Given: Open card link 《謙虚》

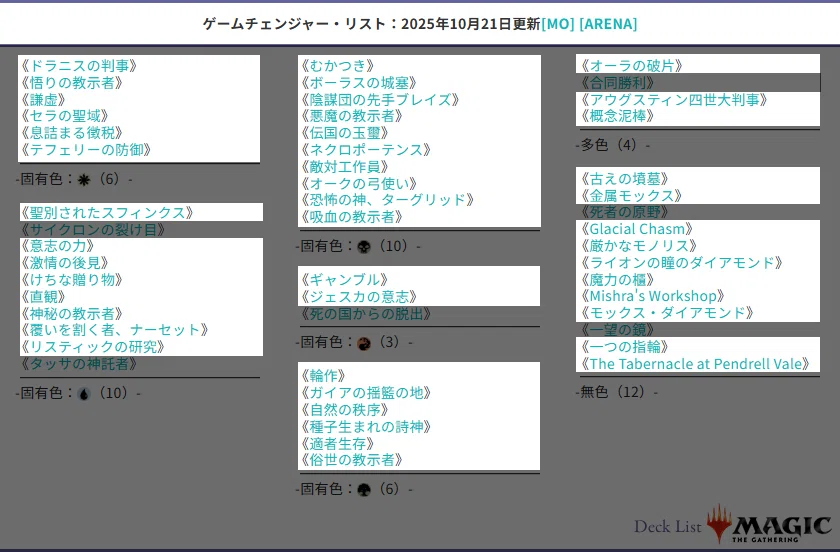Looking at the screenshot, I should [43, 100].
